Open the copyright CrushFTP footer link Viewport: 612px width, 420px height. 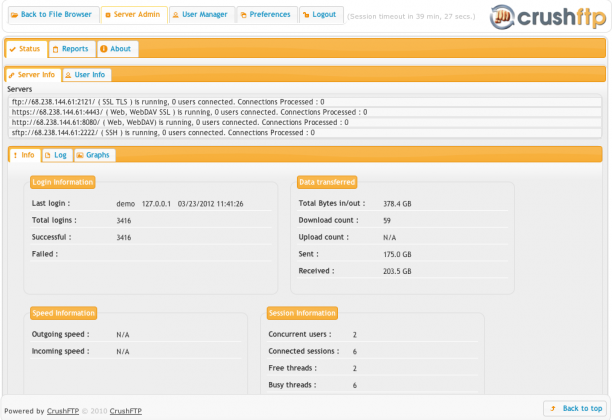[x=126, y=411]
